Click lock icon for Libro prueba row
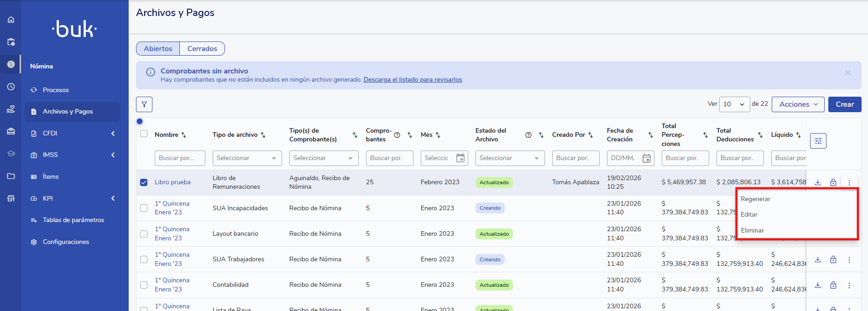The image size is (868, 311). [833, 182]
